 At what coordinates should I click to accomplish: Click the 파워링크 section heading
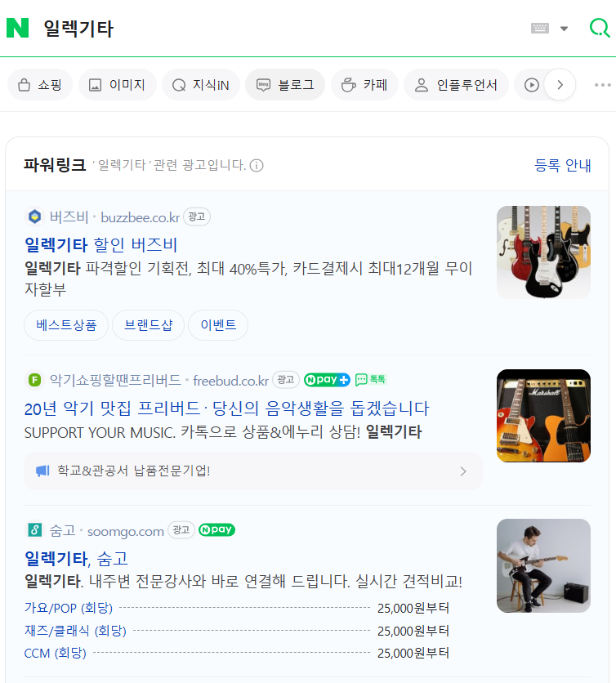(55, 165)
